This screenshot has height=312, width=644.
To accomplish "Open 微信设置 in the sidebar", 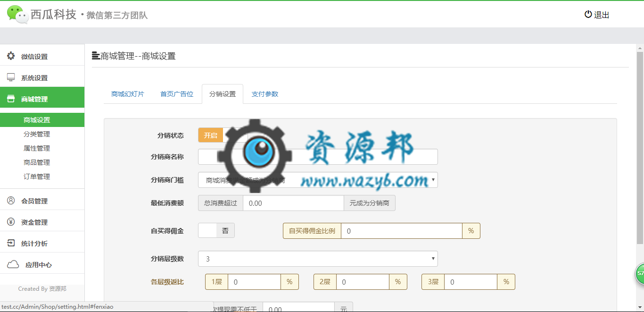I will click(x=42, y=56).
